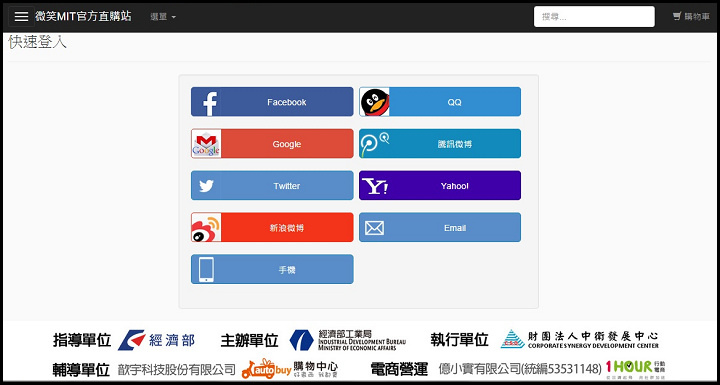Log in with the Facebook button
The height and width of the screenshot is (385, 720).
coord(272,102)
